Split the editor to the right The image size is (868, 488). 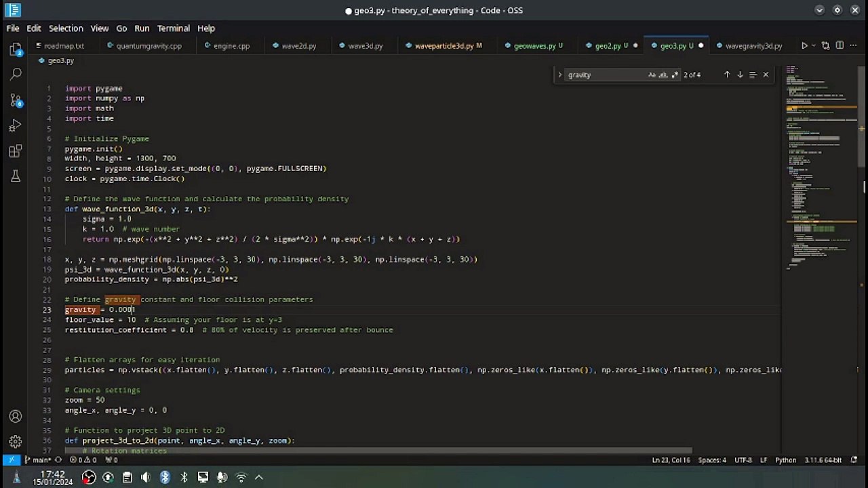[840, 45]
